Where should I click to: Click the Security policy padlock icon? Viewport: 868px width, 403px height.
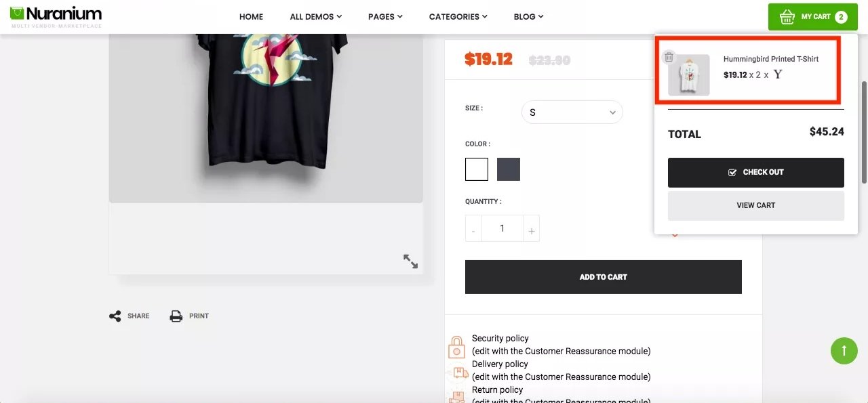pos(457,347)
